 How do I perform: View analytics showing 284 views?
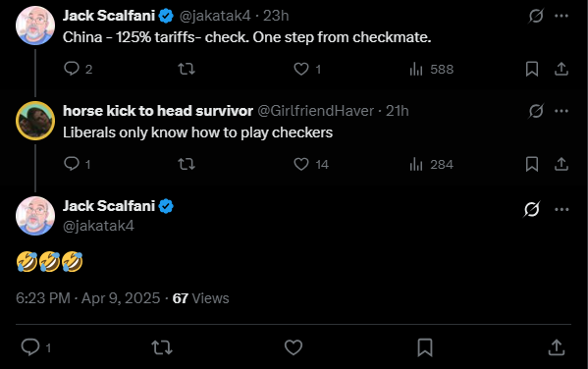coord(432,164)
